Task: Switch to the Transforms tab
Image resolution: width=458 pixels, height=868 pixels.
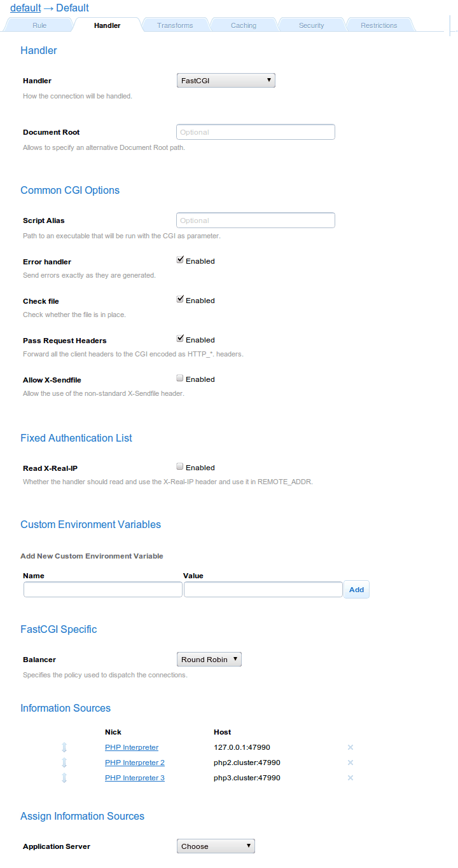Action: point(175,25)
